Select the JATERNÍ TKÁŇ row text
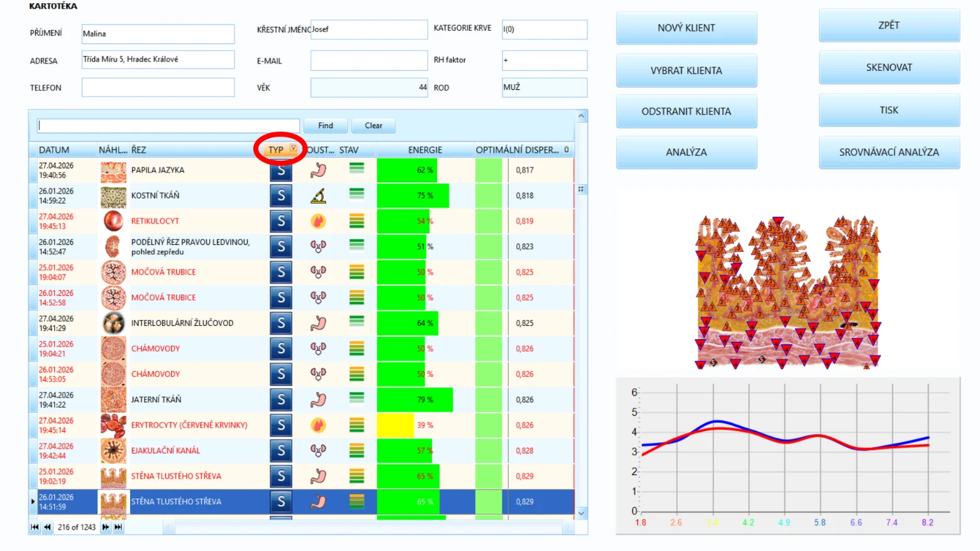This screenshot has width=980, height=551. point(156,400)
